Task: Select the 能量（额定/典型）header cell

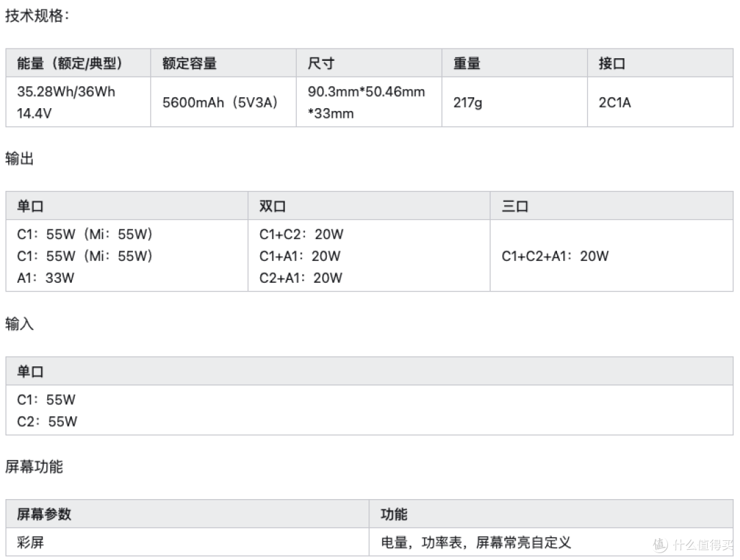Action: [x=78, y=63]
